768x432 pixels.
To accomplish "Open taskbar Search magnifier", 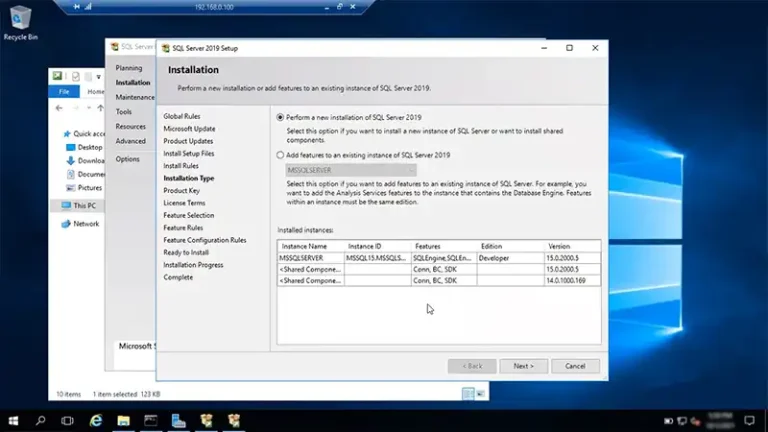I will coord(41,421).
